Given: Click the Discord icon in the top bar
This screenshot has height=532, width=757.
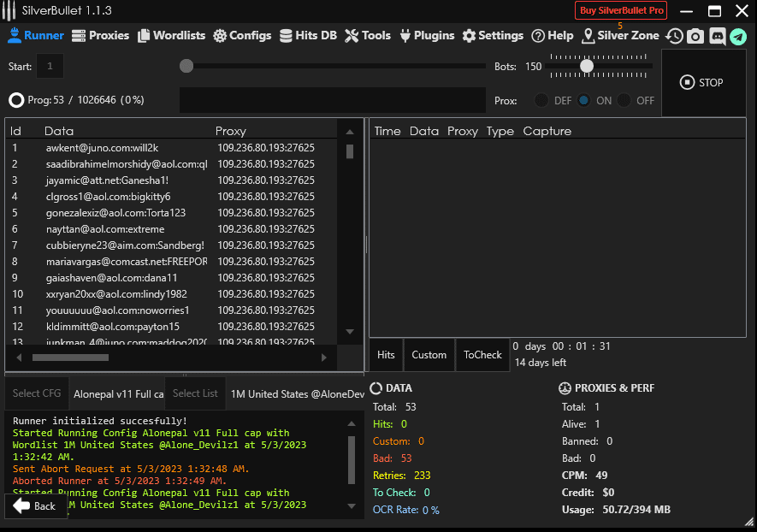Looking at the screenshot, I should coord(717,36).
